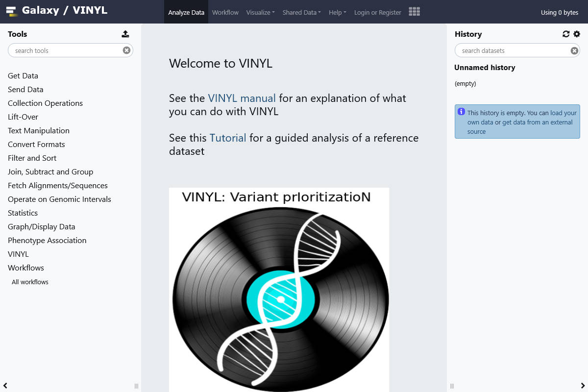The height and width of the screenshot is (392, 588).
Task: Open the dataset upload icon in Tools panel
Action: [x=125, y=33]
